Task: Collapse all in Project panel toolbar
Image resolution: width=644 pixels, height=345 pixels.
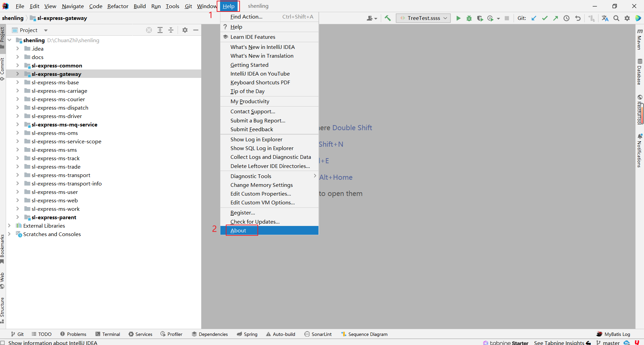Action: 171,30
